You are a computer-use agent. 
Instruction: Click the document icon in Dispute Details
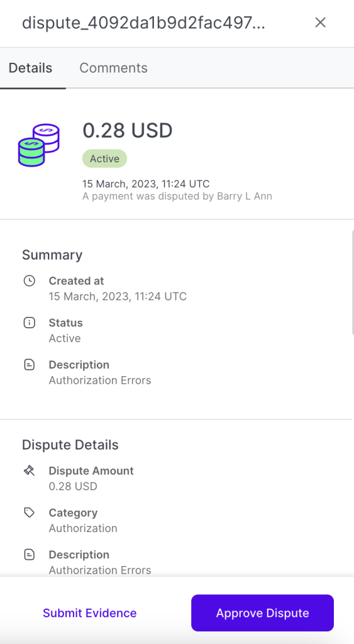coord(29,555)
